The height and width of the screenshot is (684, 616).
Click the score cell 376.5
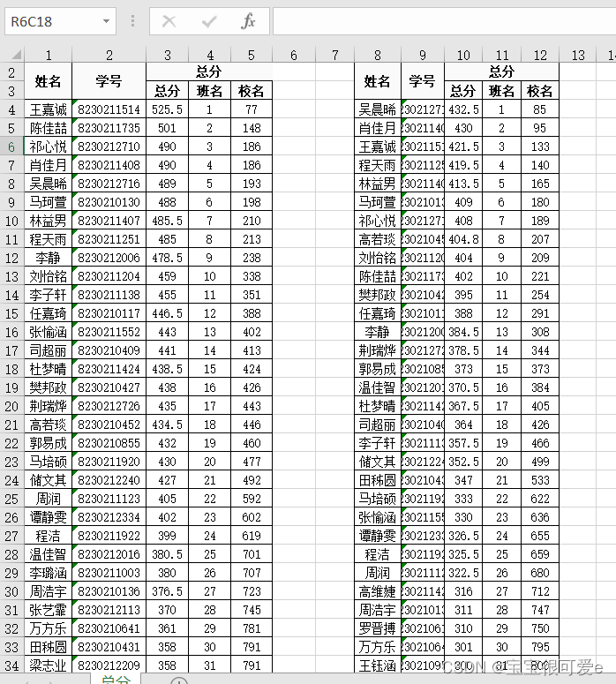click(x=167, y=591)
